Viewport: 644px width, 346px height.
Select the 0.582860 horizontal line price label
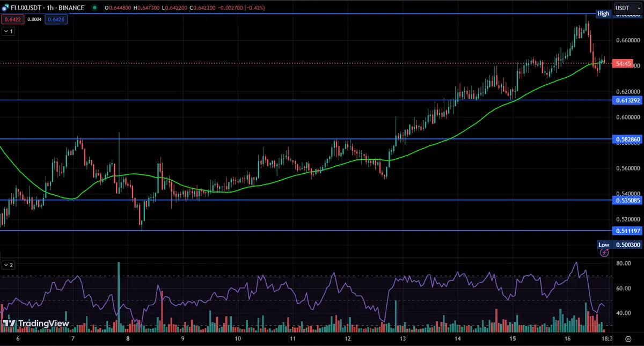(x=627, y=139)
